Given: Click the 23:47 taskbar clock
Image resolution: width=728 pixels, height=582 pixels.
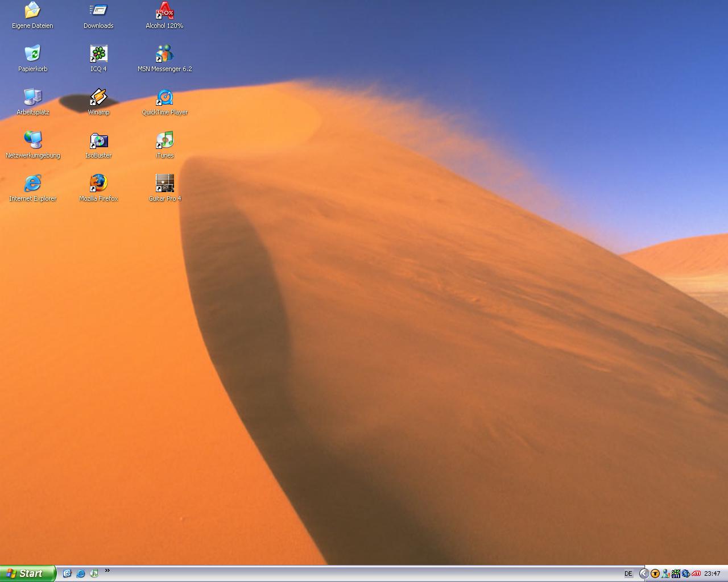Looking at the screenshot, I should 712,573.
